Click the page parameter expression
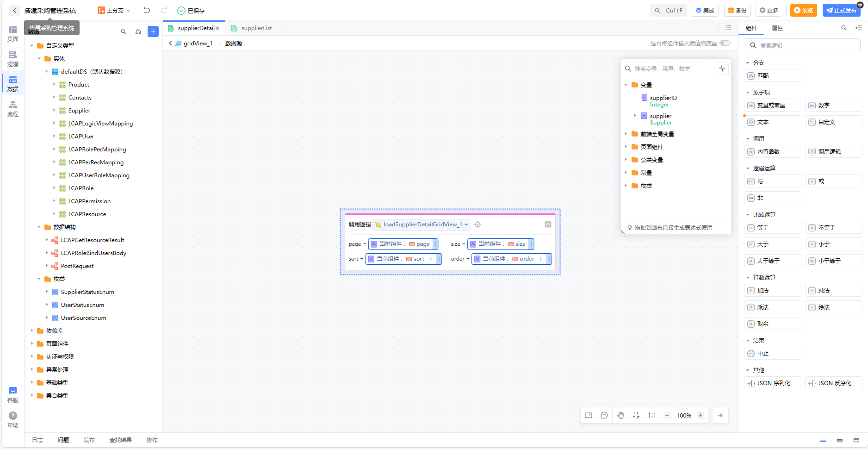Image resolution: width=868 pixels, height=449 pixels. click(x=403, y=244)
